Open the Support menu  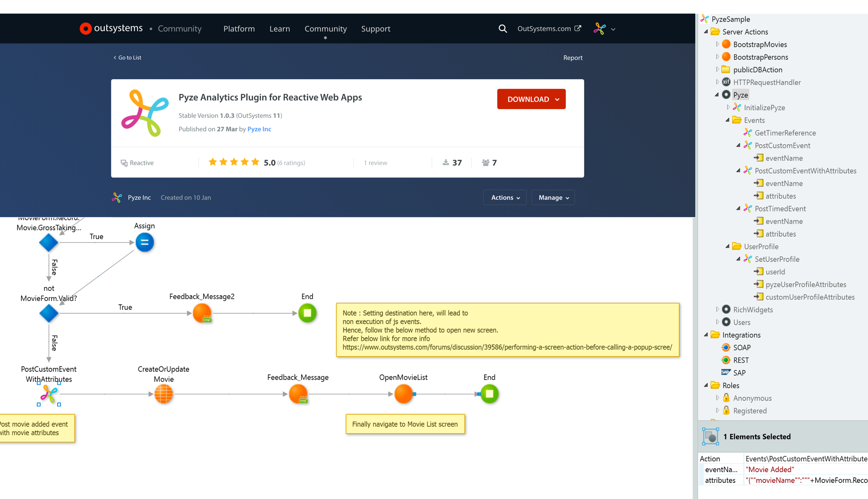pyautogui.click(x=376, y=29)
